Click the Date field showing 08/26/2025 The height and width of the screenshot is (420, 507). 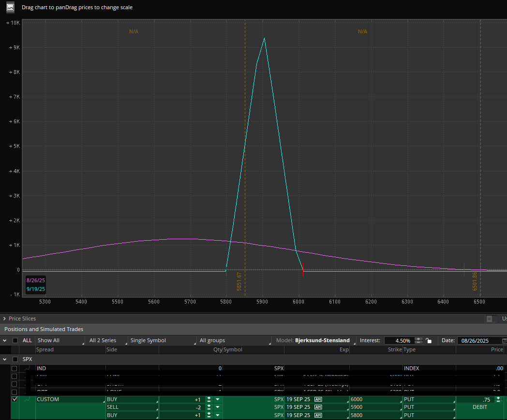click(479, 341)
